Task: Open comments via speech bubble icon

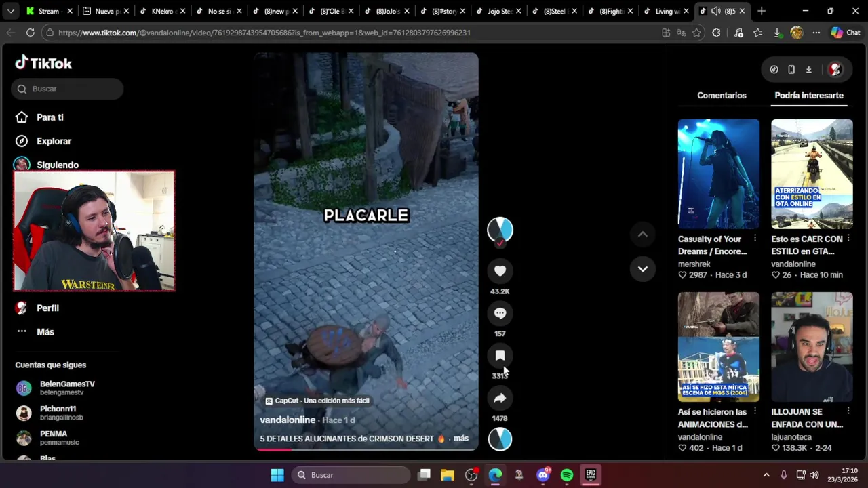Action: (x=500, y=313)
